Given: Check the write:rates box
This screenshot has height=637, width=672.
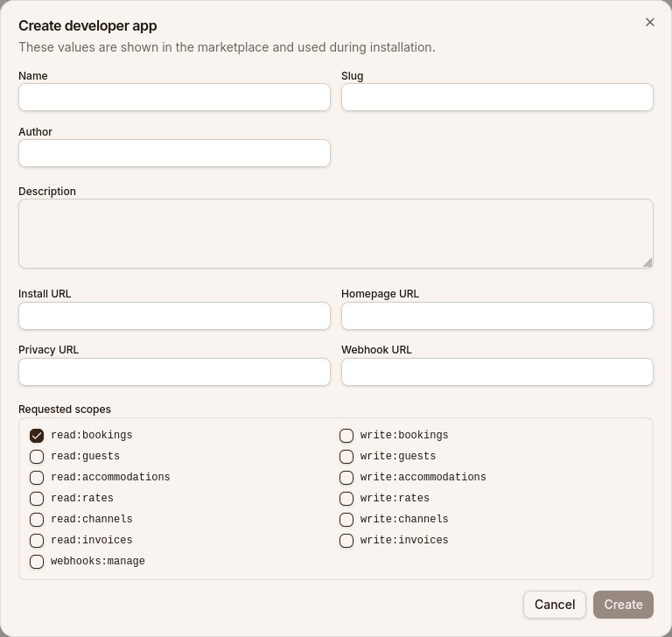Looking at the screenshot, I should [x=346, y=499].
